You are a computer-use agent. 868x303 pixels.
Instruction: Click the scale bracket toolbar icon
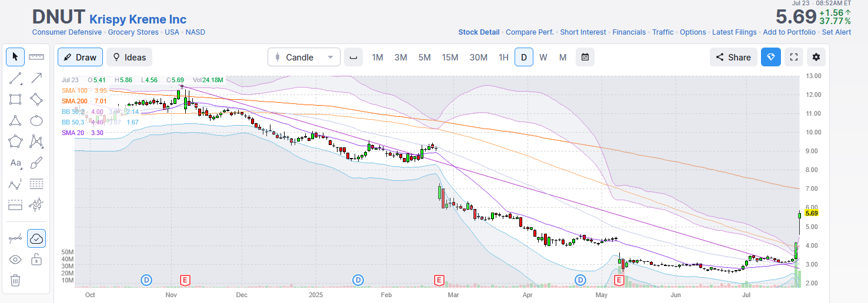[x=353, y=57]
